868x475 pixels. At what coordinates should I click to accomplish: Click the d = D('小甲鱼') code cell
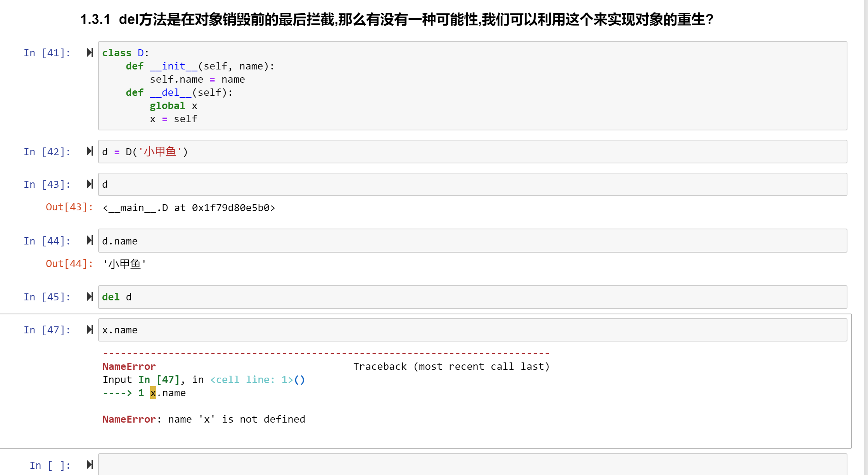(472, 152)
